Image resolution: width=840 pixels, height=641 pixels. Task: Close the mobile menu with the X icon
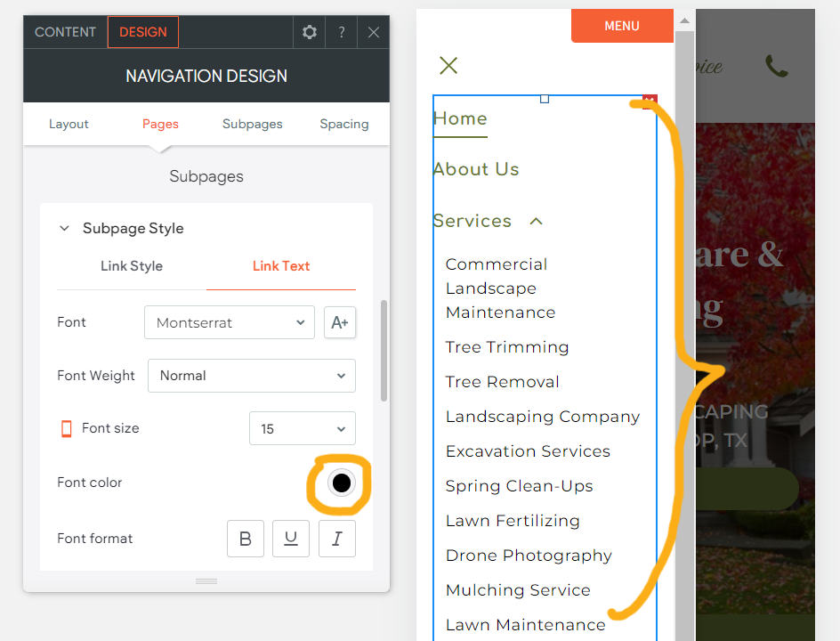coord(448,65)
